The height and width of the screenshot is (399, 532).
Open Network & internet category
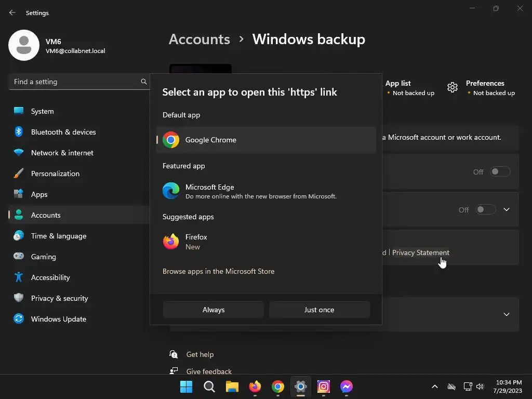[x=79, y=153]
